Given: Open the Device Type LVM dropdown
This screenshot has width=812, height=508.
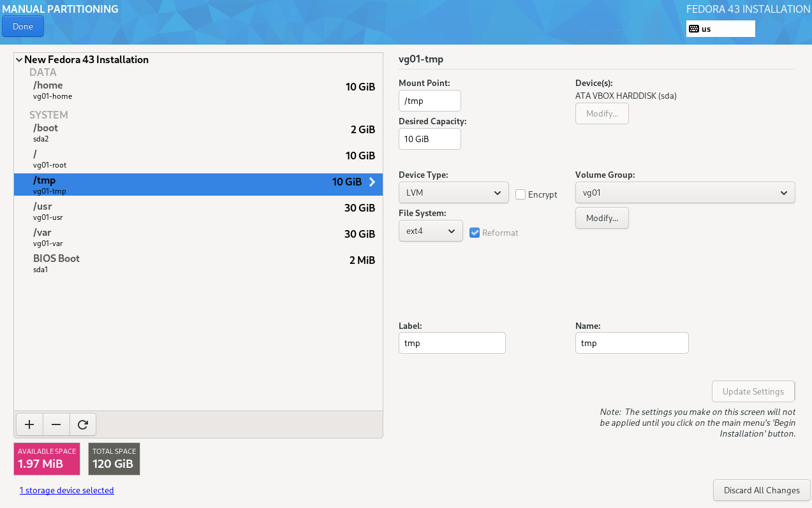Looking at the screenshot, I should coord(453,192).
